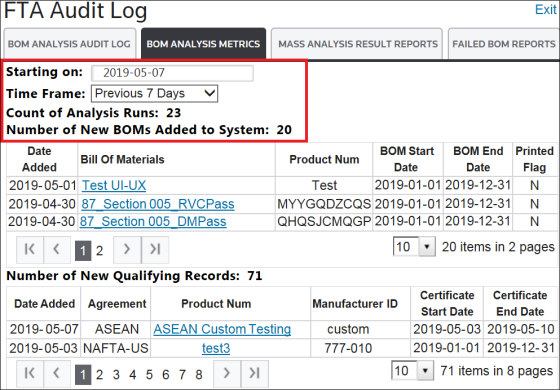Image resolution: width=560 pixels, height=390 pixels.
Task: Go to page 6 of Qualifying Records
Action: [x=166, y=375]
